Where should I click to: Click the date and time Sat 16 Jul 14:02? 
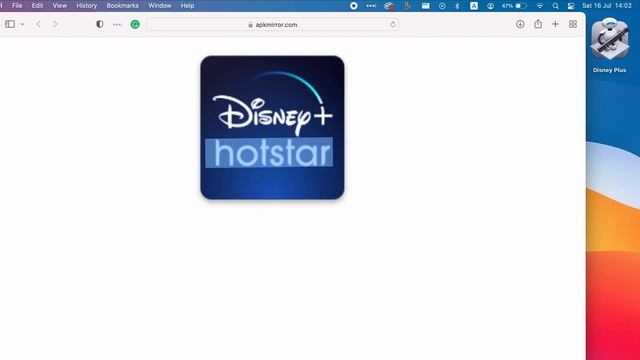(607, 6)
